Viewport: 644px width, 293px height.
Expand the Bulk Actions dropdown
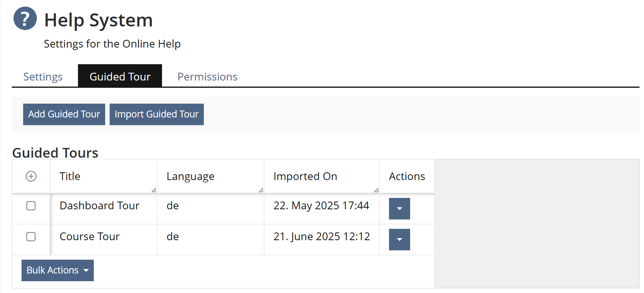[58, 270]
